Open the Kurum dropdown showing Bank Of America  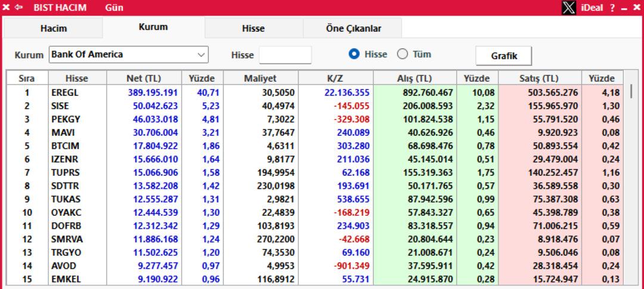129,55
